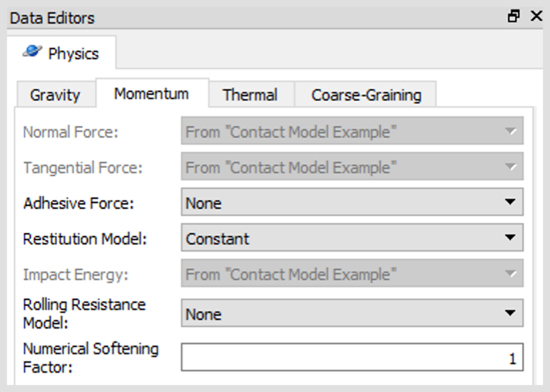The image size is (550, 392).
Task: Click the disabled Impact Energy dropdown
Action: coord(352,273)
